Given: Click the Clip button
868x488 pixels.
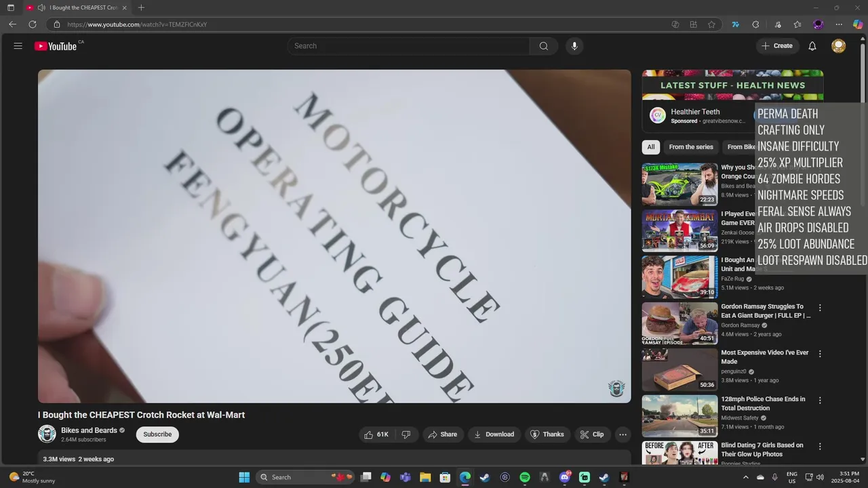Looking at the screenshot, I should [592, 434].
